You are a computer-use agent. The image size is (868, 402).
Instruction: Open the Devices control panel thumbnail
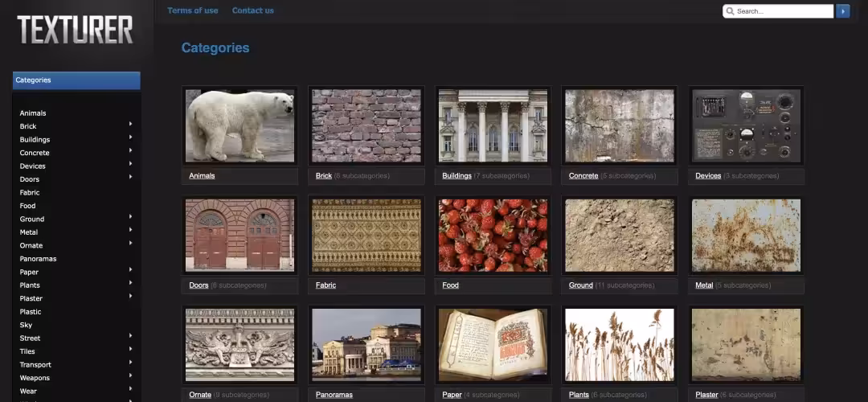click(x=746, y=125)
